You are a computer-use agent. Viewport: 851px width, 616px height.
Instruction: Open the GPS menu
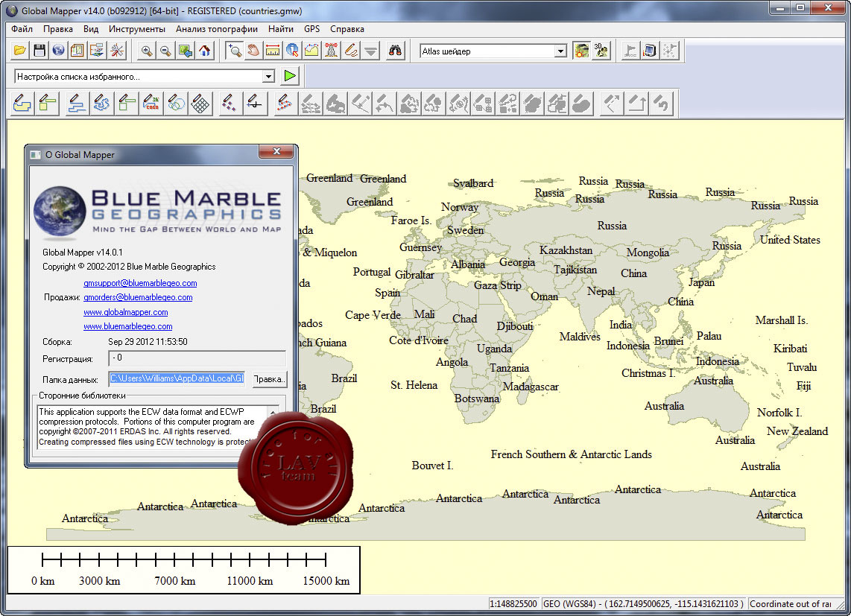point(311,29)
